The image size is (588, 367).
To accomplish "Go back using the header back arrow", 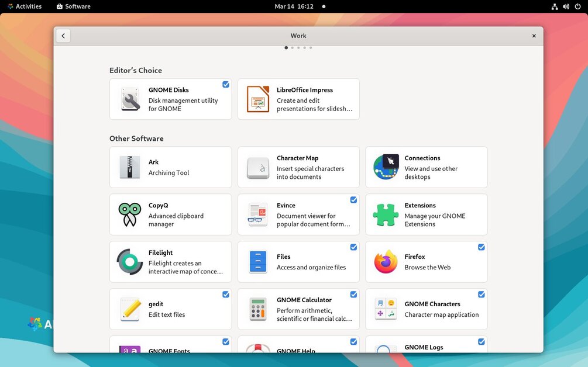I will 63,36.
